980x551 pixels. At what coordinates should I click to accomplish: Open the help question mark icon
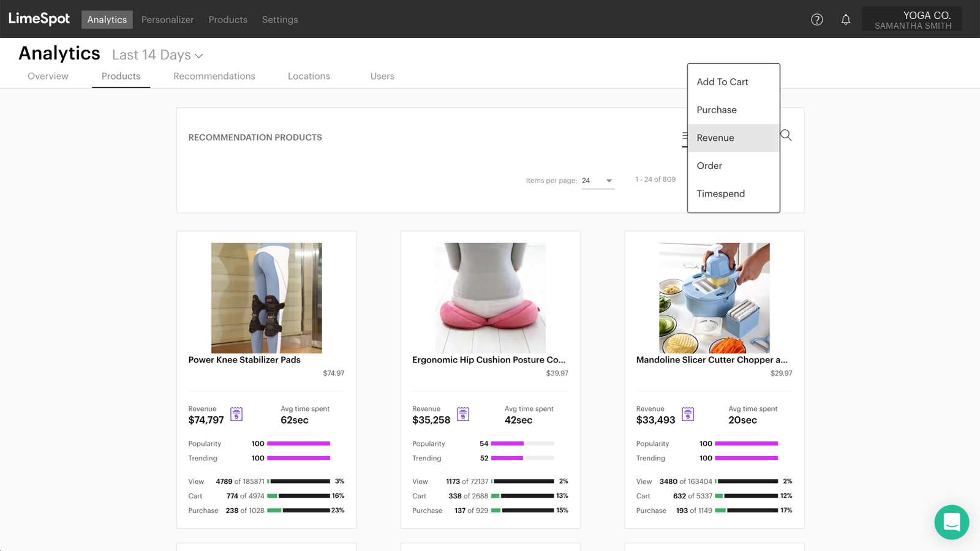(816, 20)
